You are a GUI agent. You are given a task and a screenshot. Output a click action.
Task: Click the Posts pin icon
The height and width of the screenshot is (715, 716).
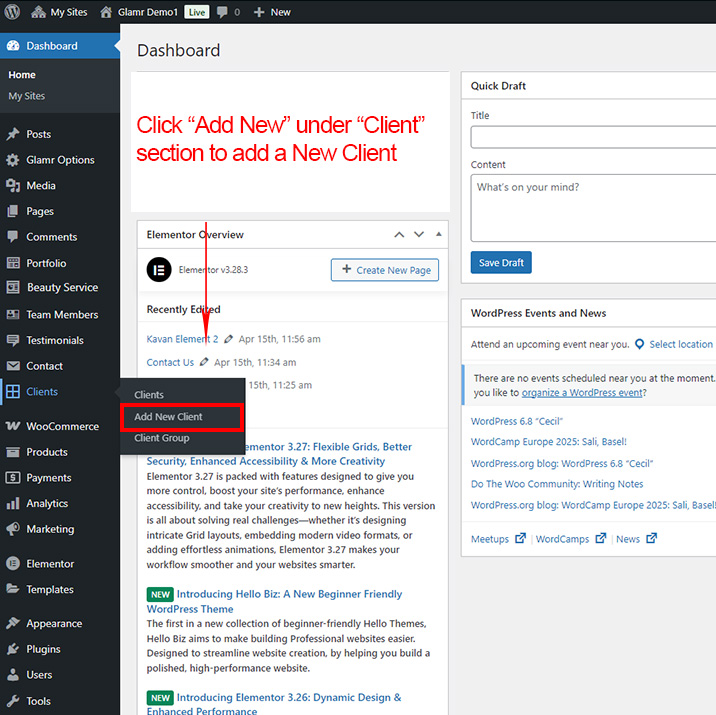(x=13, y=134)
